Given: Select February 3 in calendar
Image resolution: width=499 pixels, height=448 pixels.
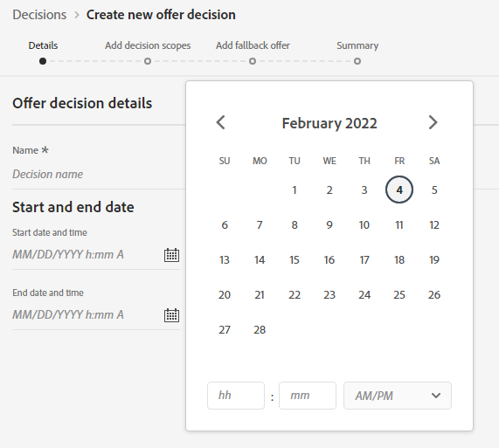Looking at the screenshot, I should (364, 190).
